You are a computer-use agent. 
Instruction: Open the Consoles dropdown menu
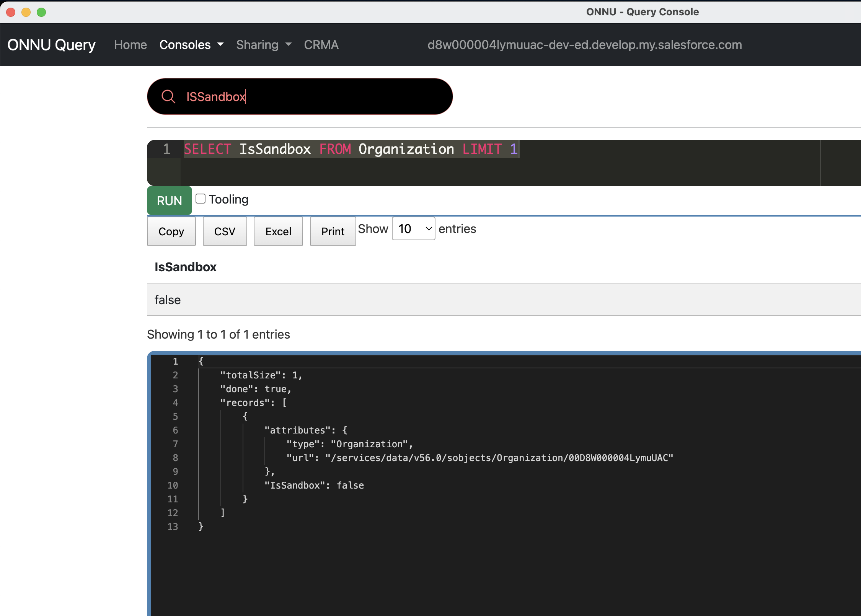tap(191, 45)
